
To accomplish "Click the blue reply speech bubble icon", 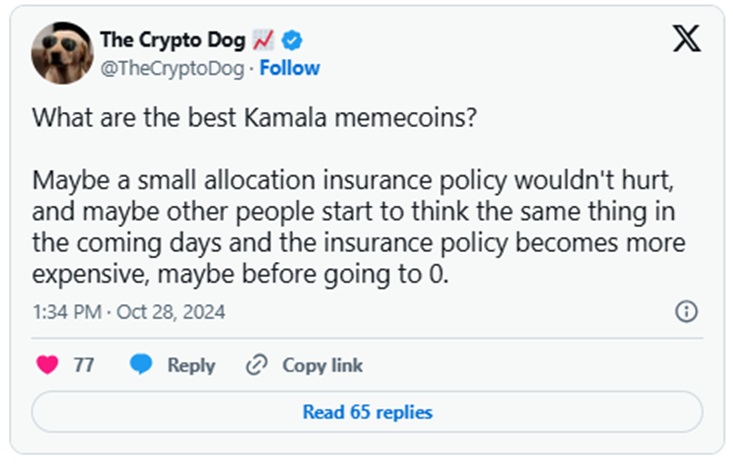I will pos(141,365).
